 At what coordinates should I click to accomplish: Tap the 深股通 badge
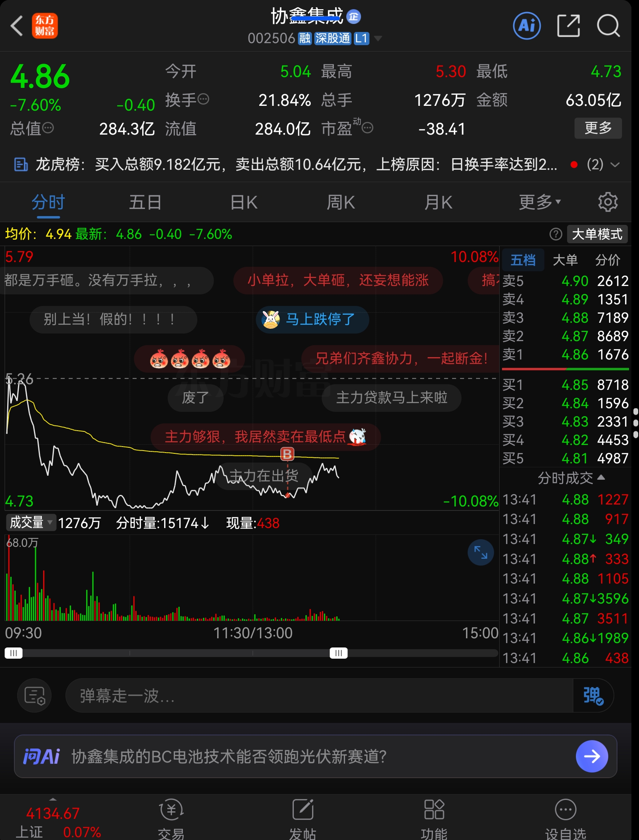pos(333,38)
